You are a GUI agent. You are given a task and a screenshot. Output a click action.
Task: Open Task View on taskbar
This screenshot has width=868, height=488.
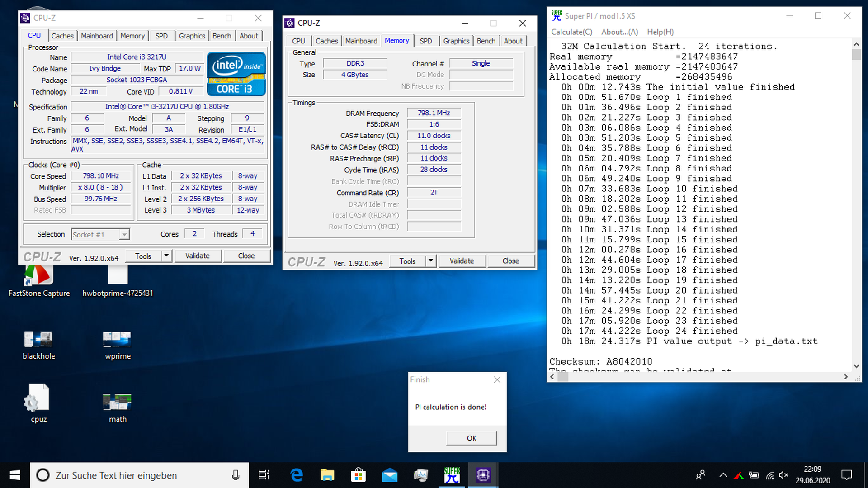tap(264, 475)
